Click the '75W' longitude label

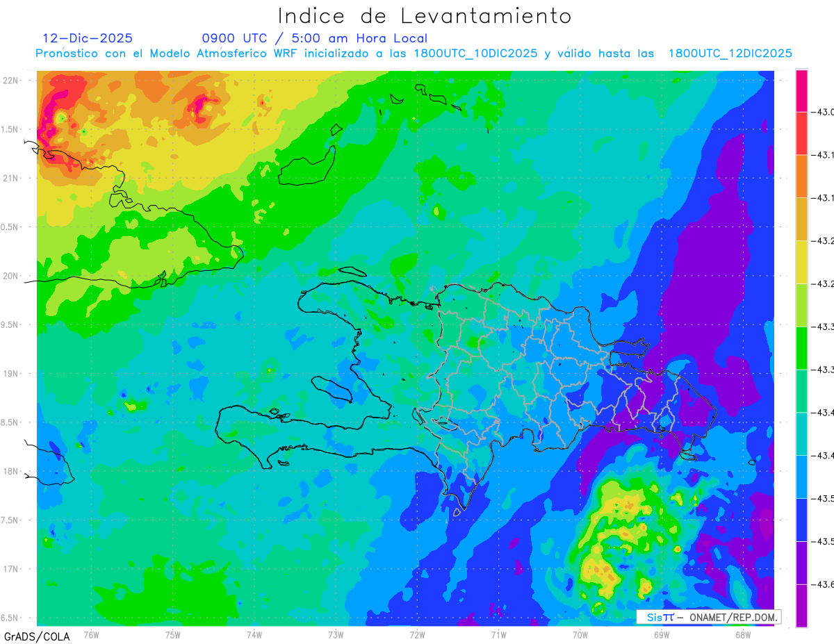point(173,634)
